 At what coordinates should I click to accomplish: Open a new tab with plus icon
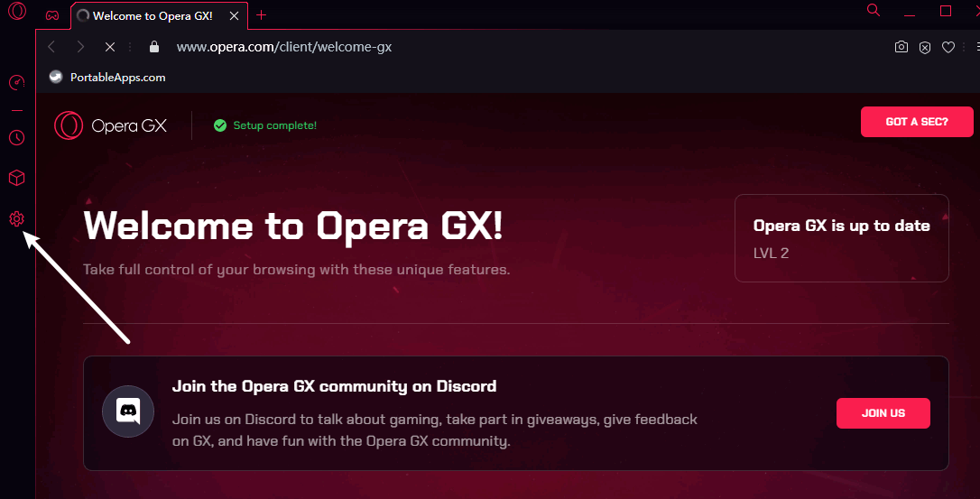pos(262,15)
